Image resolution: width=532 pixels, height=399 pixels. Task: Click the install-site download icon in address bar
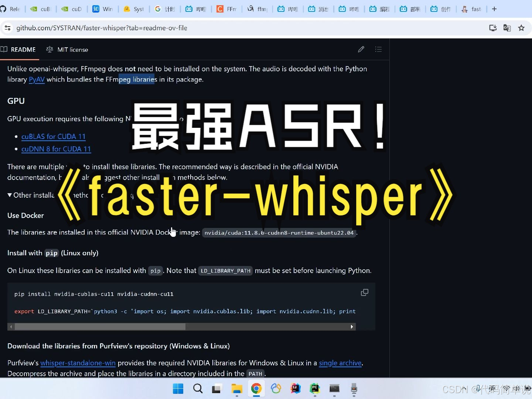coord(493,28)
